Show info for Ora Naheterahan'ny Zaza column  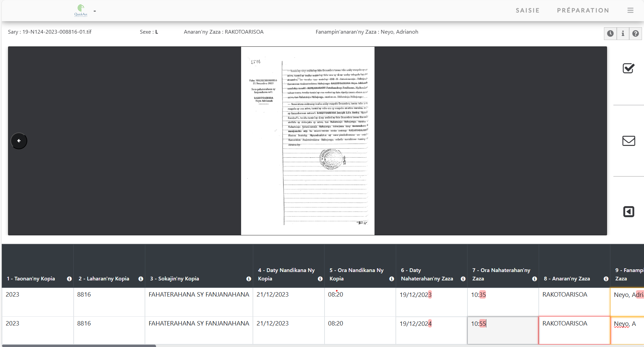(x=535, y=279)
